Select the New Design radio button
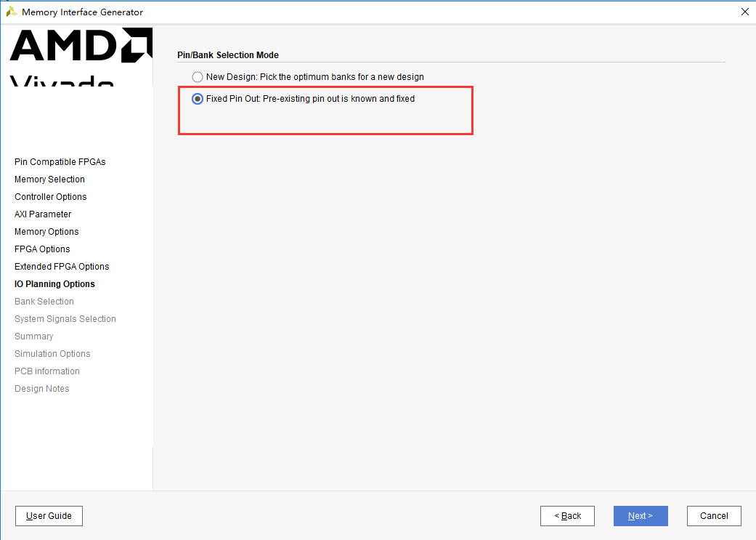The image size is (756, 540). click(x=198, y=77)
